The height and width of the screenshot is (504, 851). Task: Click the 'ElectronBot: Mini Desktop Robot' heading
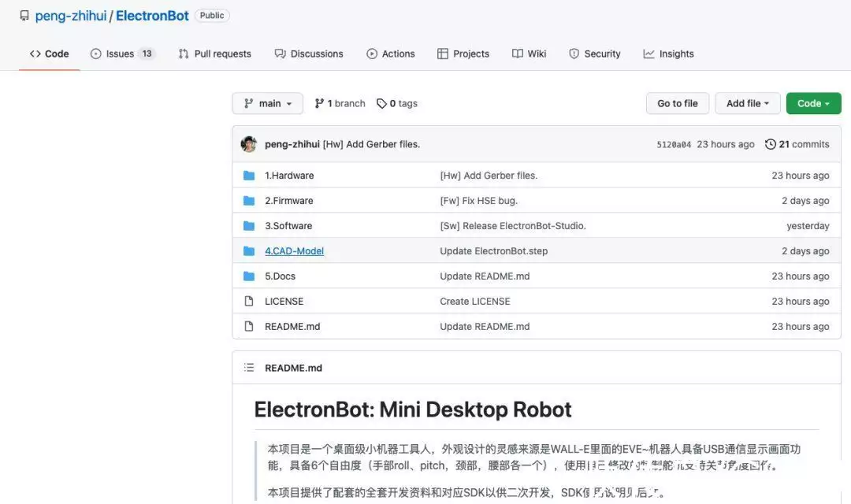412,409
